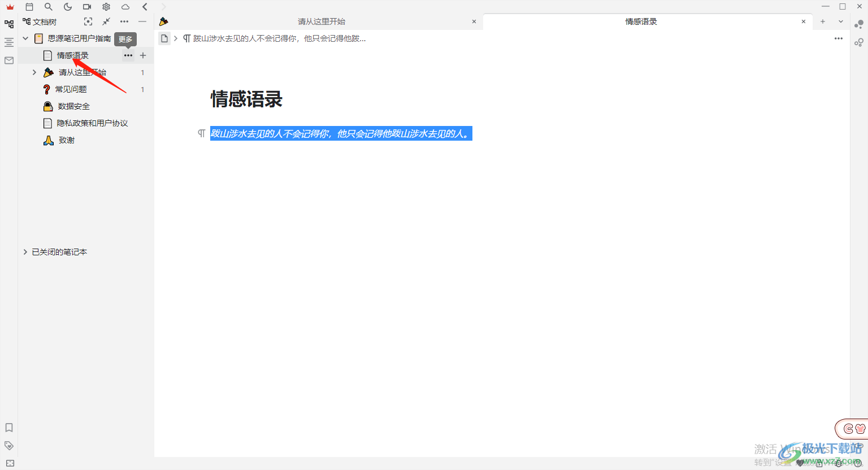Click reference count for 请从这里开始
The width and height of the screenshot is (868, 470).
pyautogui.click(x=142, y=72)
